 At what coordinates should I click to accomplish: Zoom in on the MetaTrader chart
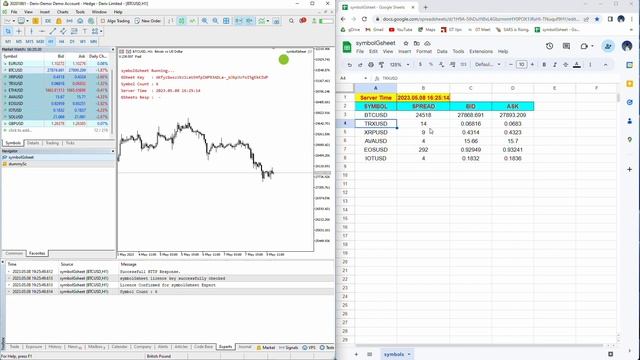coord(204,21)
